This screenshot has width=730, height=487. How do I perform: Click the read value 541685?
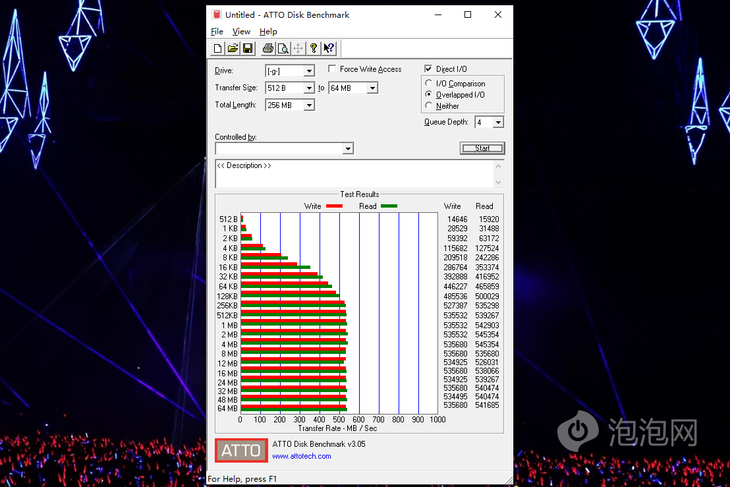(x=487, y=405)
